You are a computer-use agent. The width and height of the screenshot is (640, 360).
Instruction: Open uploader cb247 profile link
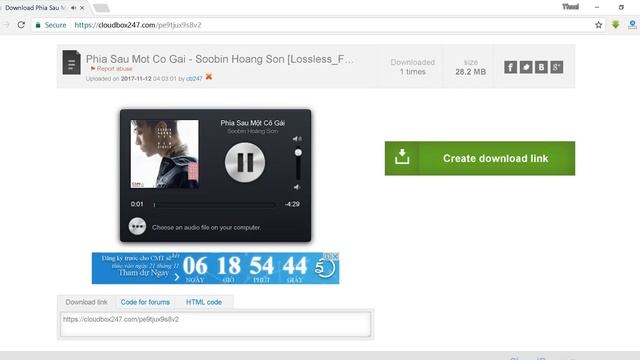(x=194, y=78)
